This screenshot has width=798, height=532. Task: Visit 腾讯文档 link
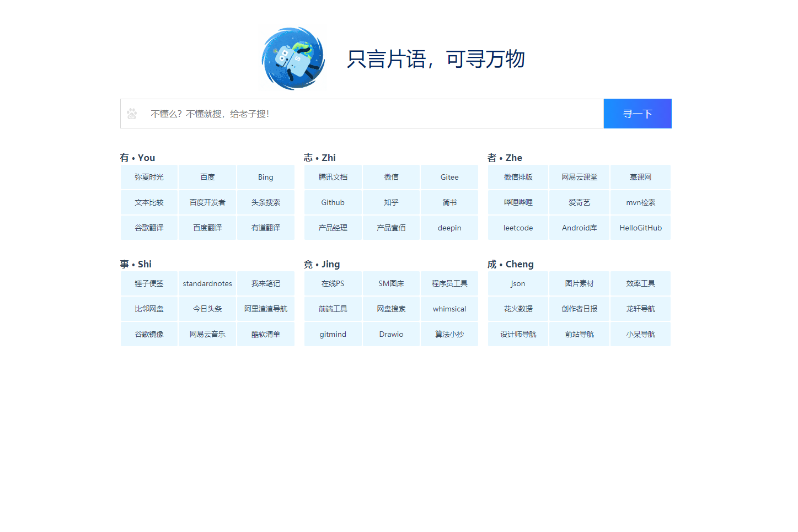coord(333,177)
